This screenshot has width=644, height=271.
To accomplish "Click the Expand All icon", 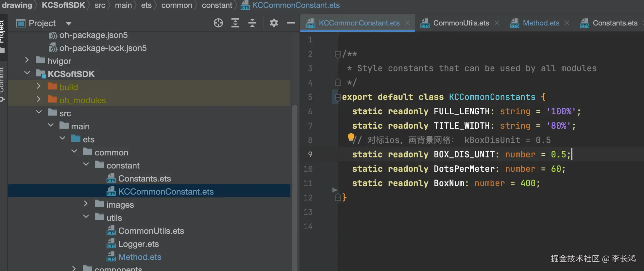I will point(235,23).
